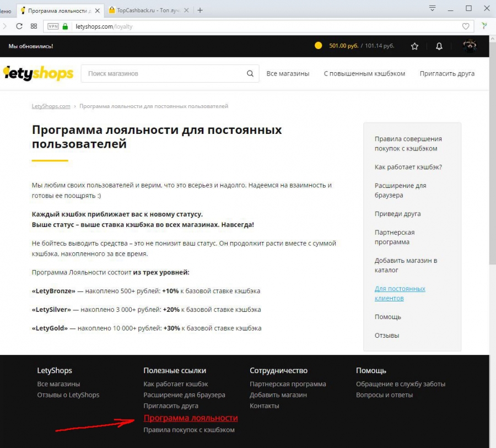Go to LetyShops.com breadcrumb link
Image resolution: width=496 pixels, height=448 pixels.
tap(51, 106)
